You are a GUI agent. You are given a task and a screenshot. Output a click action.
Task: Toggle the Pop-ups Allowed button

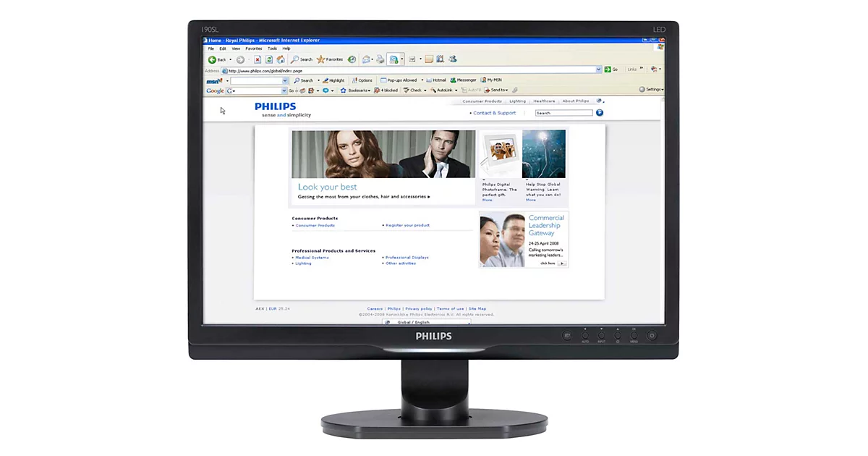click(399, 80)
